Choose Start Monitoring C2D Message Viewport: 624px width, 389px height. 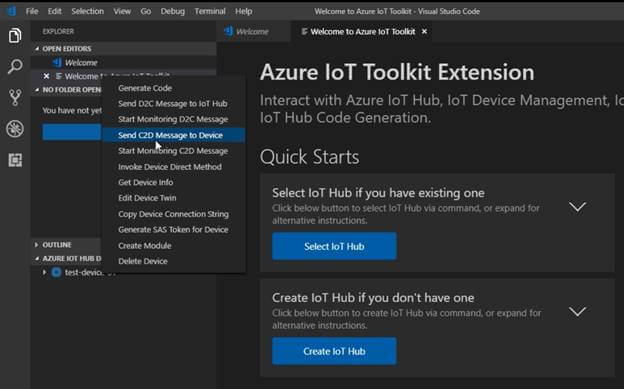[174, 151]
